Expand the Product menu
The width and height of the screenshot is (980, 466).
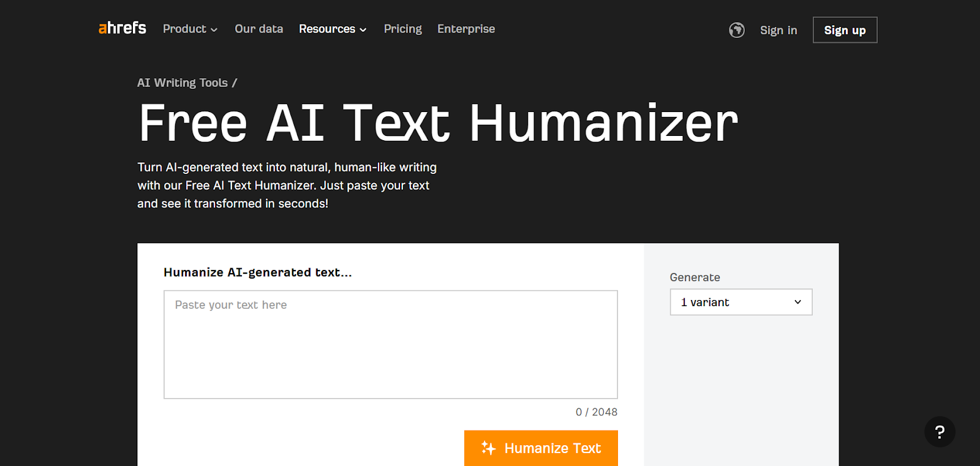190,29
